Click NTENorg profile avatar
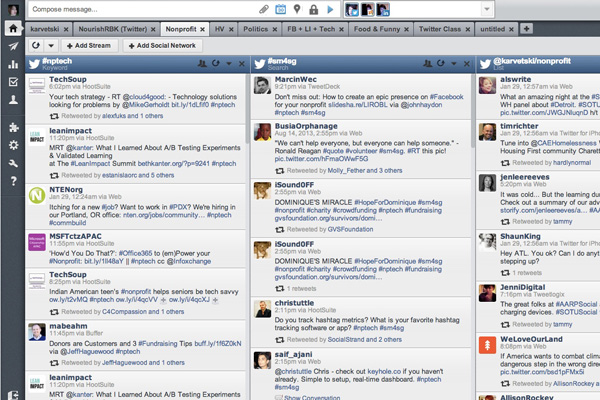Image resolution: width=600 pixels, height=400 pixels. coord(37,195)
